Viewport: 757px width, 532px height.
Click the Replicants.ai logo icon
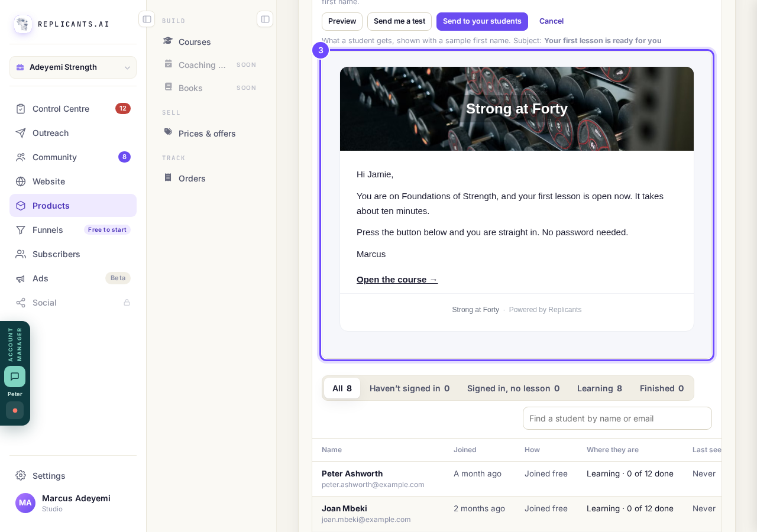(23, 24)
